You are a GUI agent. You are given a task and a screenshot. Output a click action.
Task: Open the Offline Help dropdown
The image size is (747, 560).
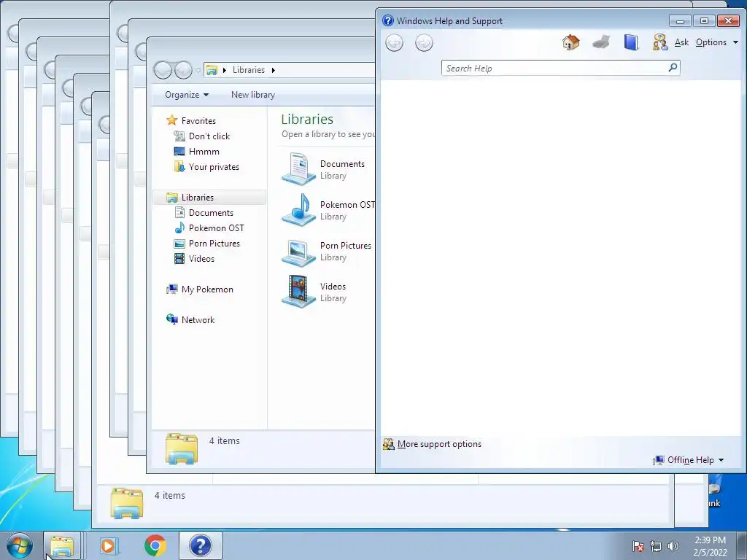pos(695,460)
